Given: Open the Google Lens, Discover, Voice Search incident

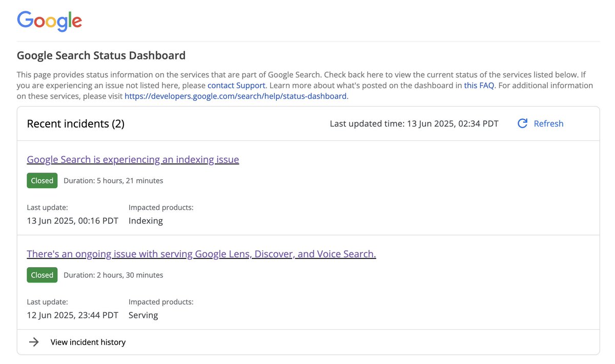Looking at the screenshot, I should 201,254.
